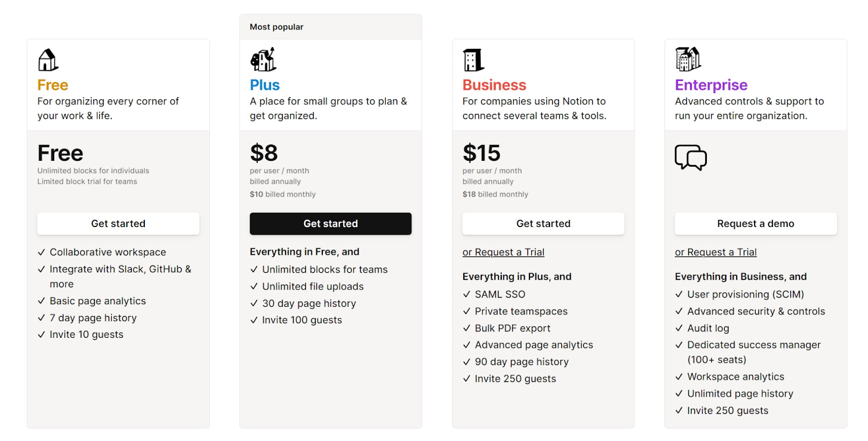Click the Most popular label above Plus
The height and width of the screenshot is (441, 868).
click(277, 27)
